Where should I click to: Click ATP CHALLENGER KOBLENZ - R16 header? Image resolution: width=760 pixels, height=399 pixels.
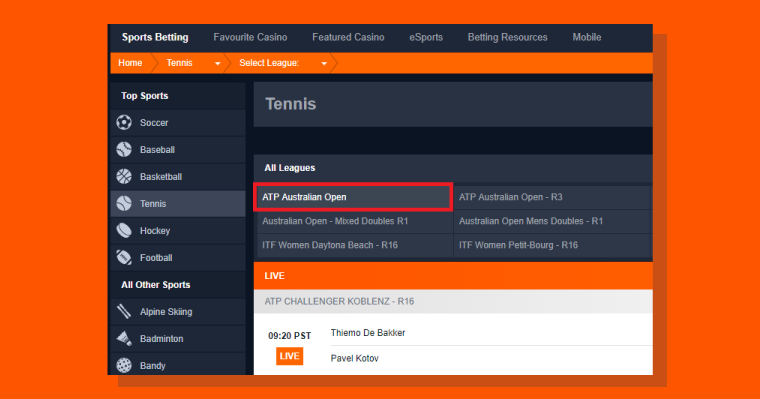point(453,302)
